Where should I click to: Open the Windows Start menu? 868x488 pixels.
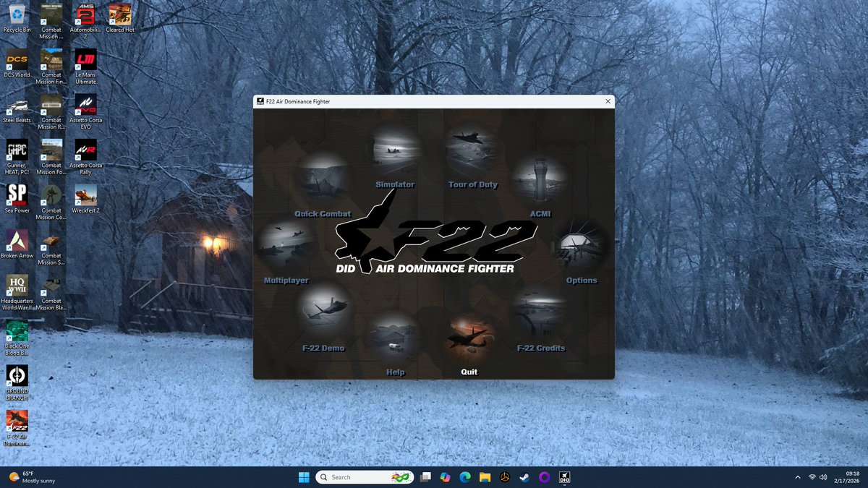pyautogui.click(x=303, y=477)
